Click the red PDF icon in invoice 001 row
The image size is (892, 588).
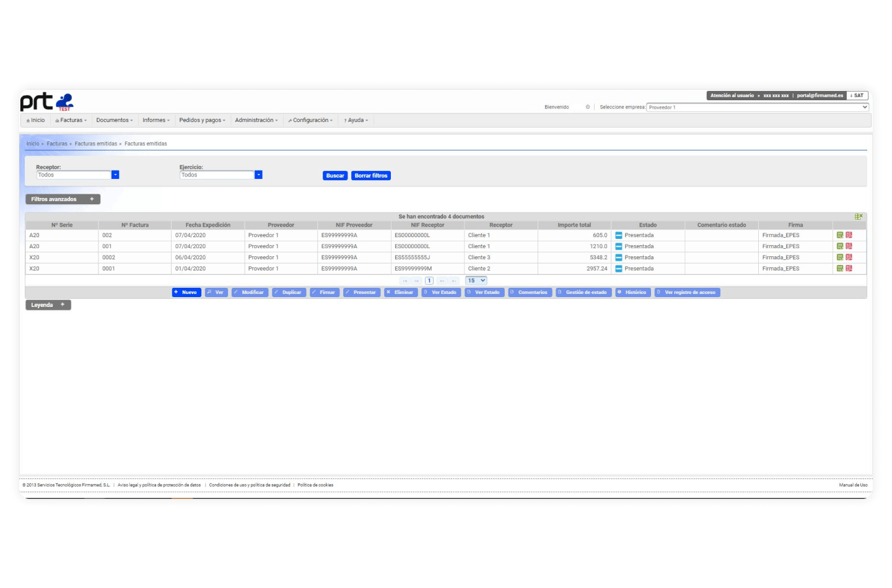(849, 246)
